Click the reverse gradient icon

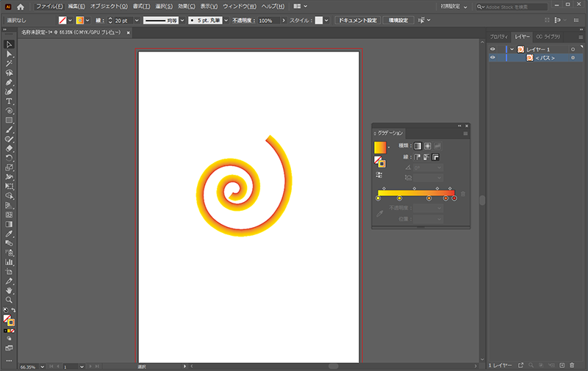(379, 175)
